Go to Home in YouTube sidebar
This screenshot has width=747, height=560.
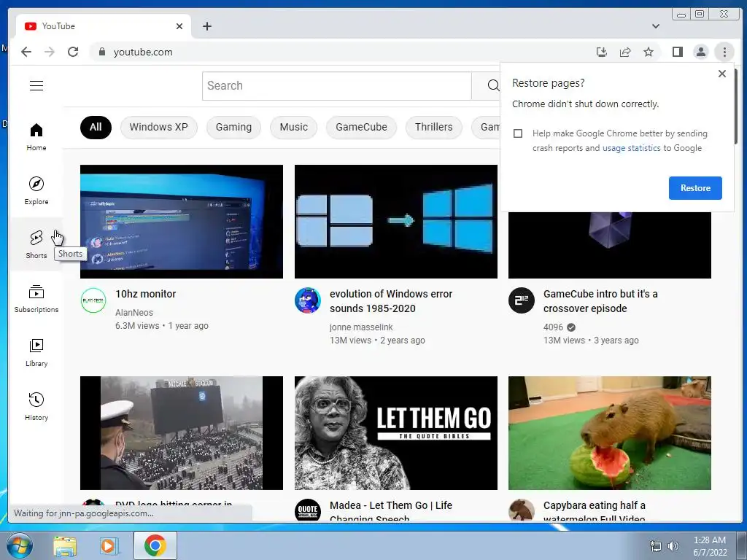(36, 137)
